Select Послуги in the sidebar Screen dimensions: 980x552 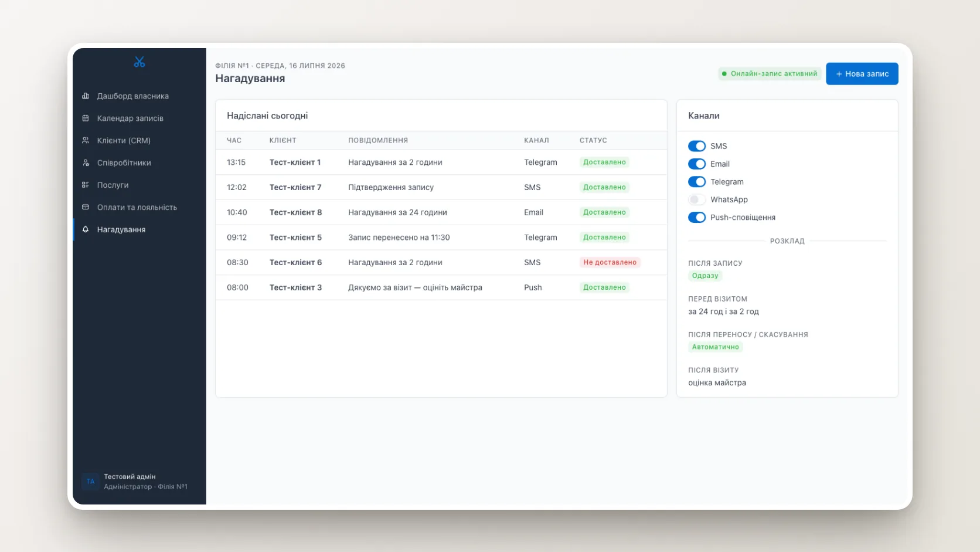[139, 185]
